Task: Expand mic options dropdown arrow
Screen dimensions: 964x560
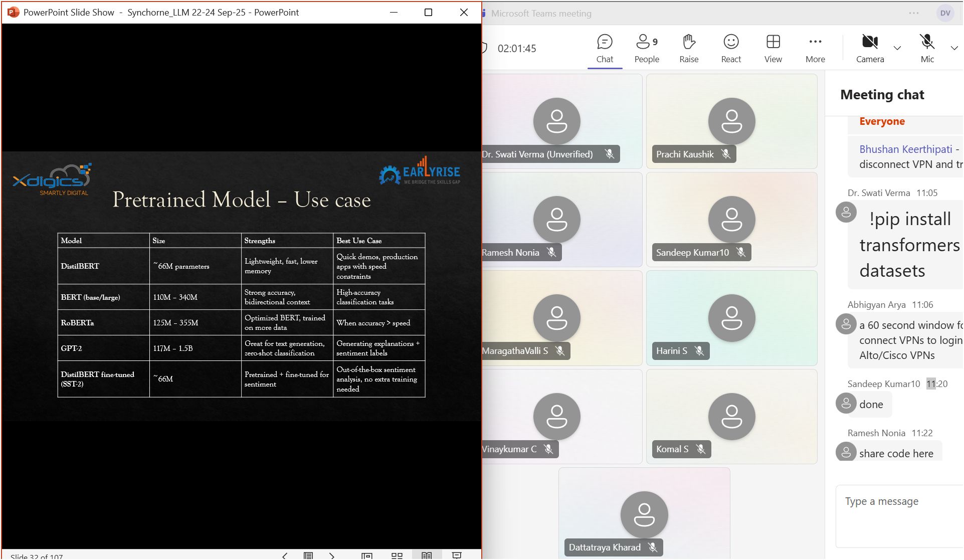Action: point(954,48)
